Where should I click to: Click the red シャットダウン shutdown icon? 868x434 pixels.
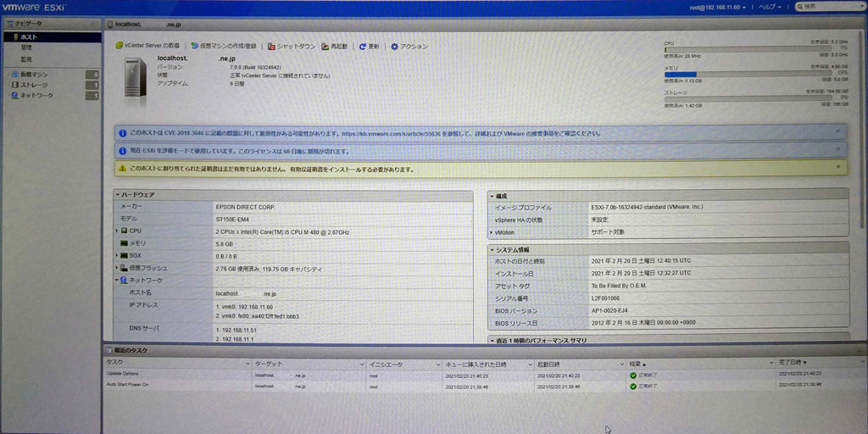click(x=272, y=47)
